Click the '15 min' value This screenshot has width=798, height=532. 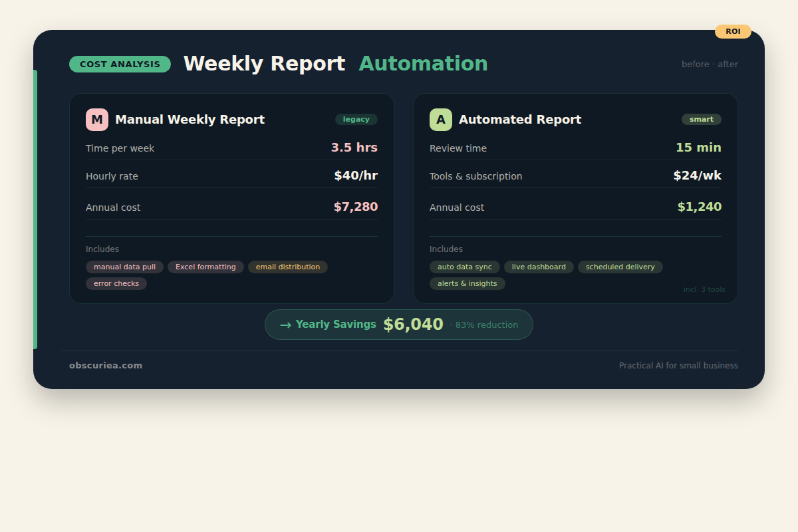coord(699,148)
